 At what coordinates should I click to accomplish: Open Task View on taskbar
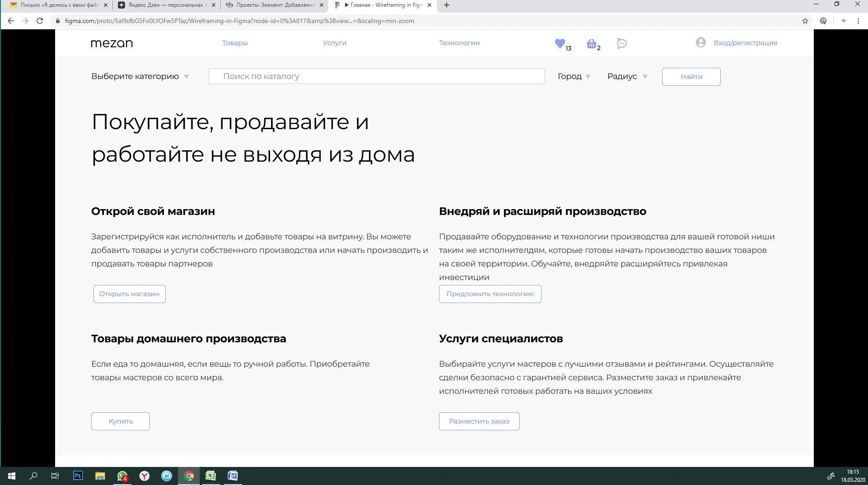[55, 476]
